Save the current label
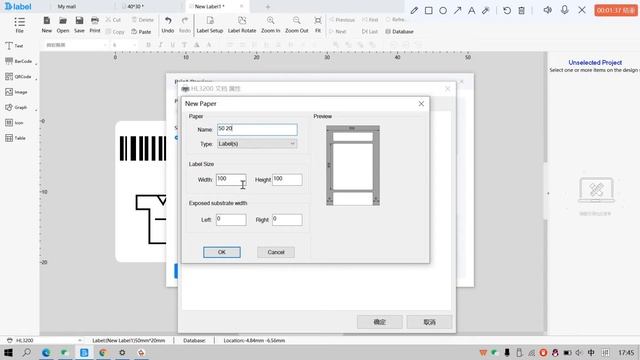 79,24
